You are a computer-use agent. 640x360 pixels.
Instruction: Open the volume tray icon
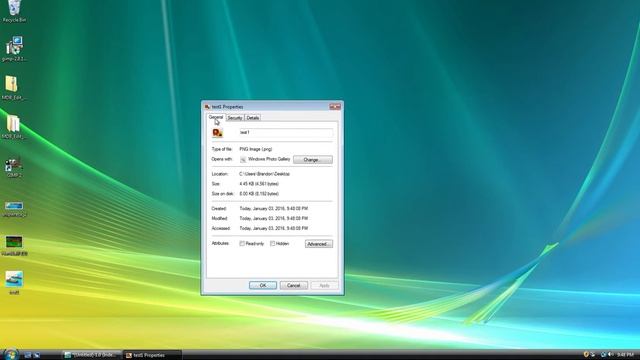point(610,355)
